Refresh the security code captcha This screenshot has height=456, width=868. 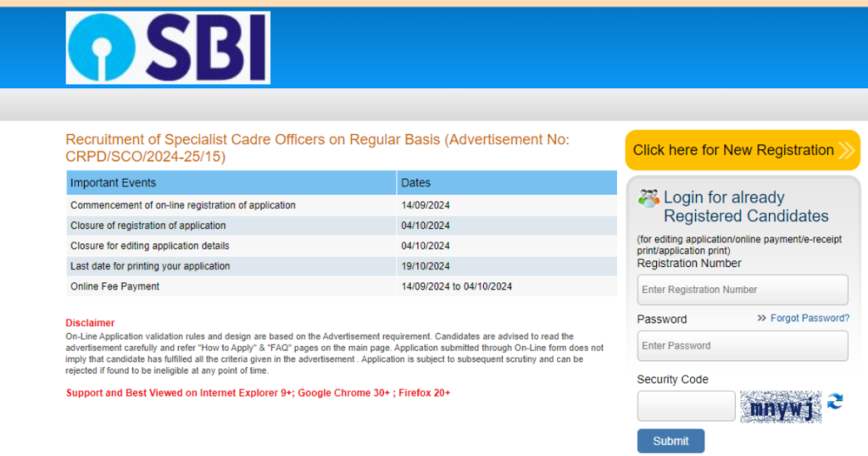[x=835, y=401]
